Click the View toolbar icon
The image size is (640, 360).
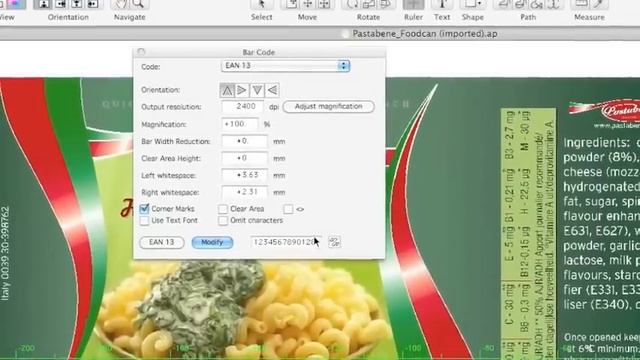[x=16, y=4]
